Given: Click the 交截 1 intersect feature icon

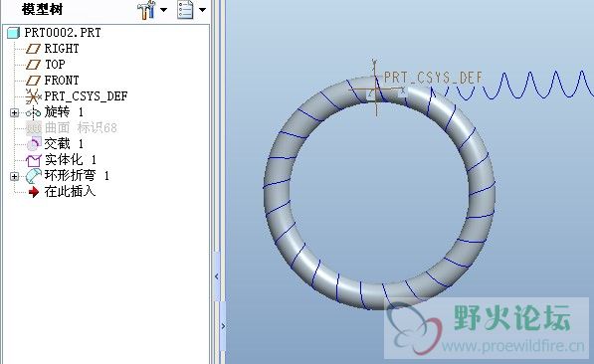Looking at the screenshot, I should click(34, 144).
